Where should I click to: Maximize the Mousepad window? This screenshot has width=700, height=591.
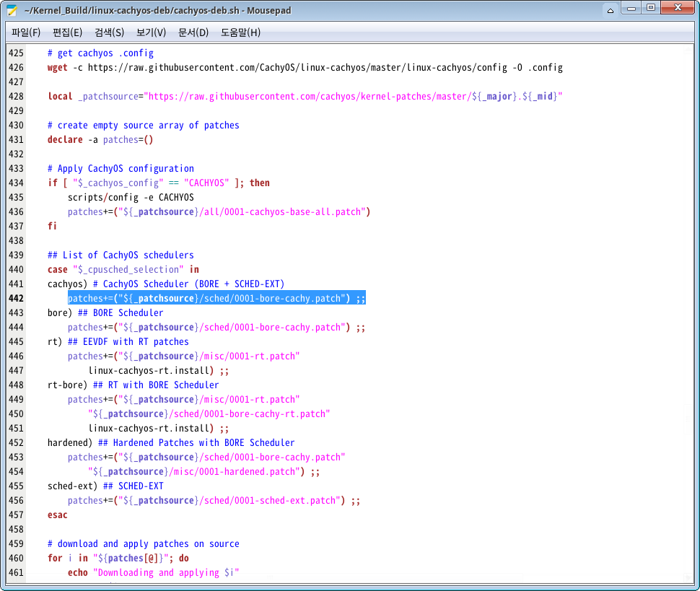651,8
